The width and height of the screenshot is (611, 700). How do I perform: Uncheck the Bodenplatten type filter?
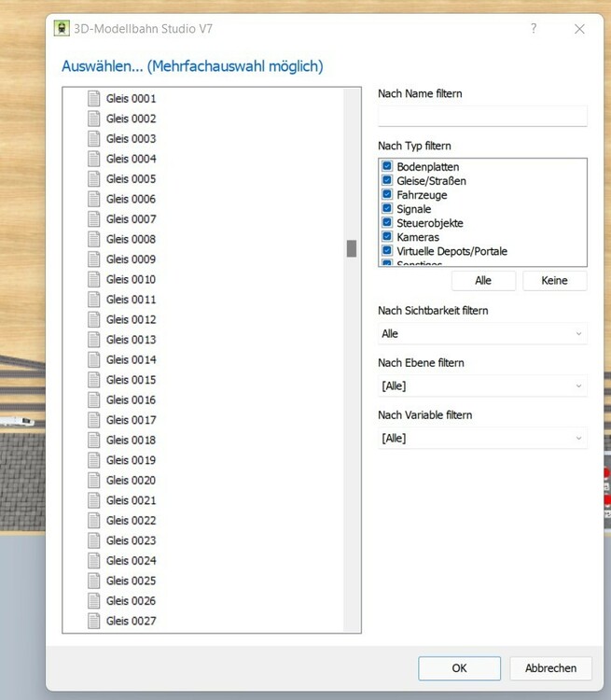387,166
